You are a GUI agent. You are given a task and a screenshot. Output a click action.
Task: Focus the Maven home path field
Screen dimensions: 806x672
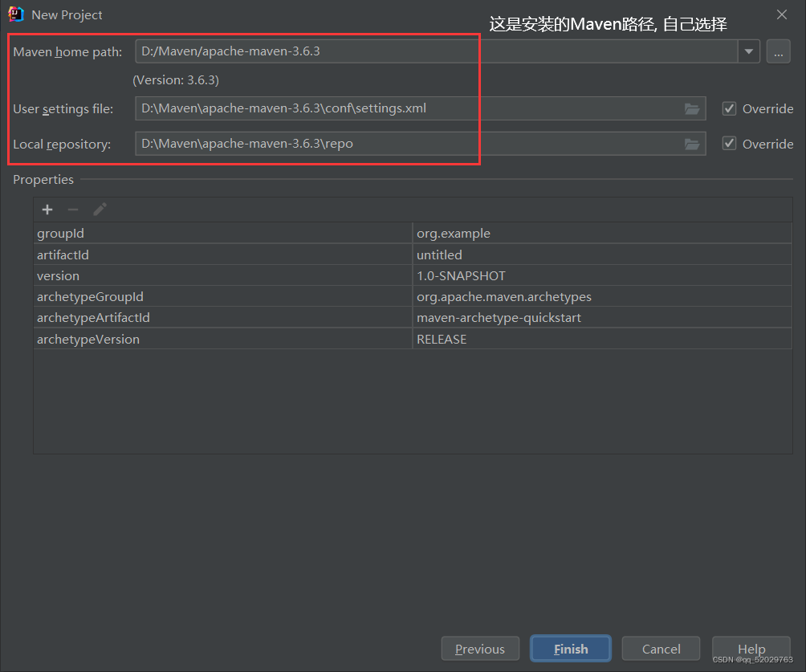click(x=437, y=51)
